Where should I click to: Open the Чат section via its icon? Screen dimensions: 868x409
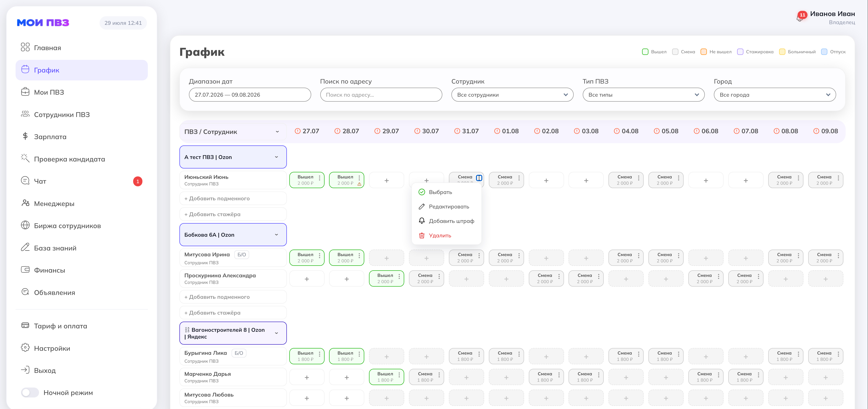coord(25,181)
